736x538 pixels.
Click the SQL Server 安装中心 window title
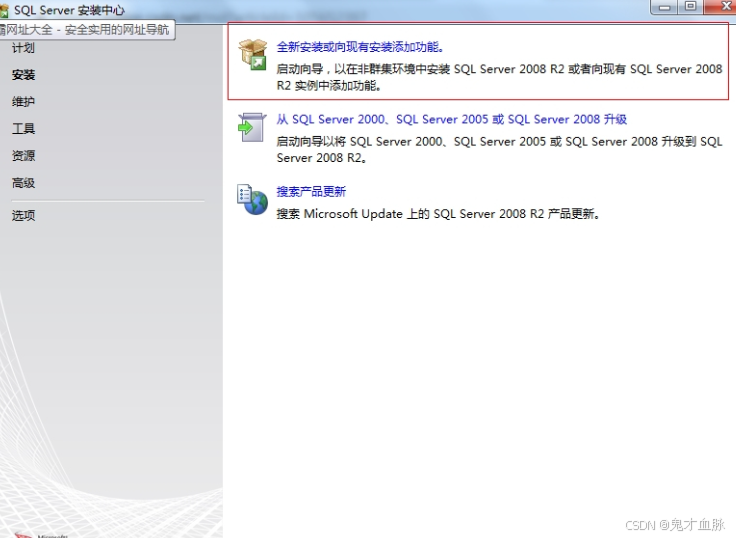(69, 10)
